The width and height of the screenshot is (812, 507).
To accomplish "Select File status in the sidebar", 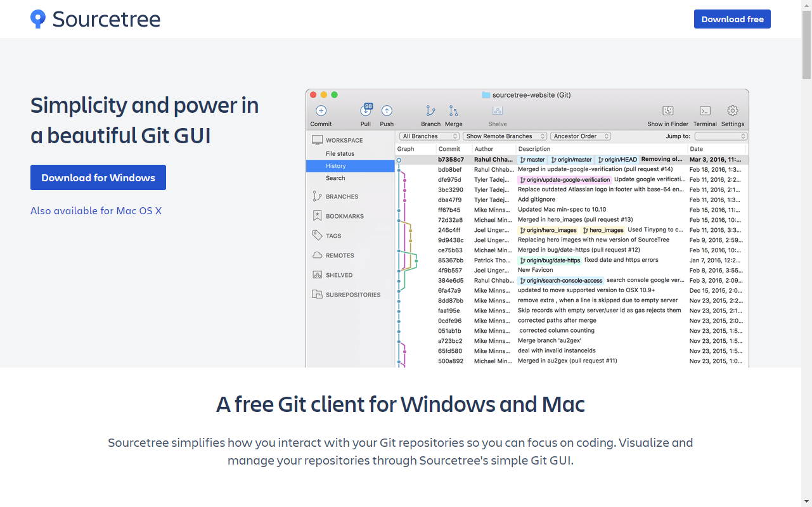I will (340, 153).
